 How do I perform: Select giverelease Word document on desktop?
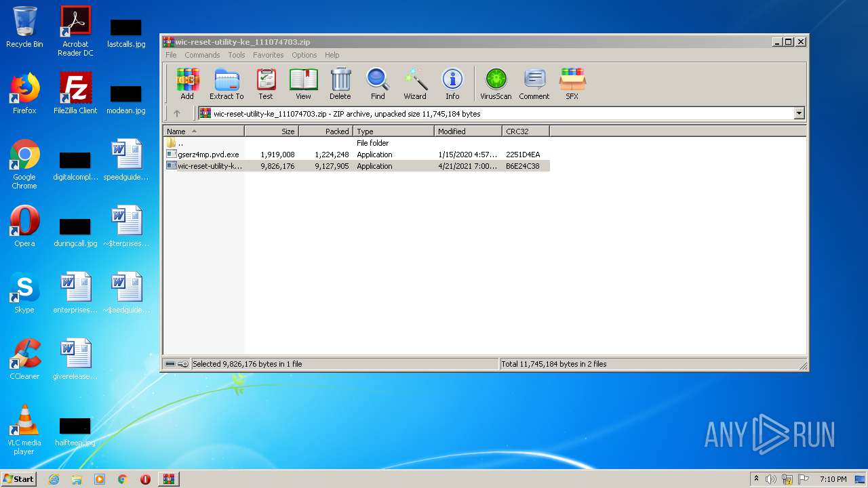tap(75, 359)
